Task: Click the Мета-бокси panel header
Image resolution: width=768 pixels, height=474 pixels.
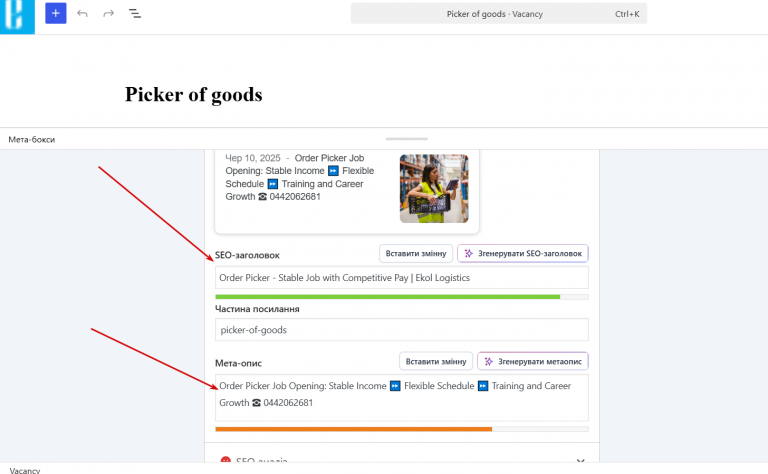Action: coord(32,140)
